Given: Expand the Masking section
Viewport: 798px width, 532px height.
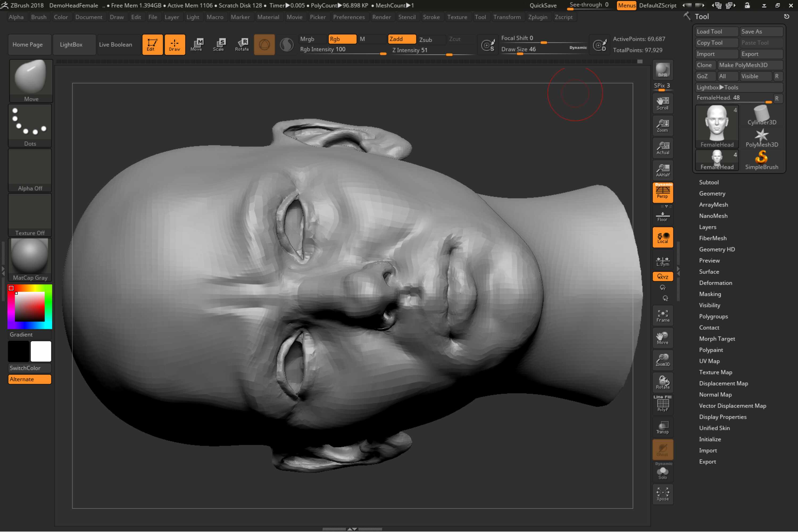Looking at the screenshot, I should click(x=710, y=294).
